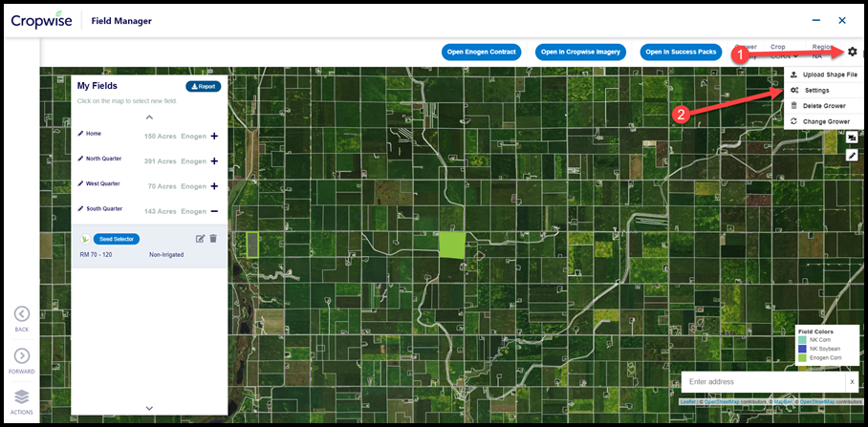Click the NK Corn legend color swatch

coord(802,340)
